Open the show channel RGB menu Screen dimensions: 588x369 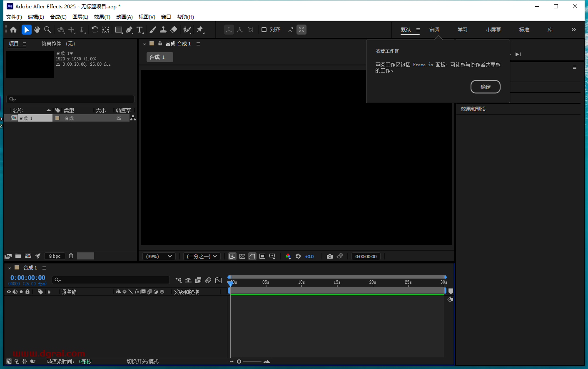pyautogui.click(x=288, y=257)
